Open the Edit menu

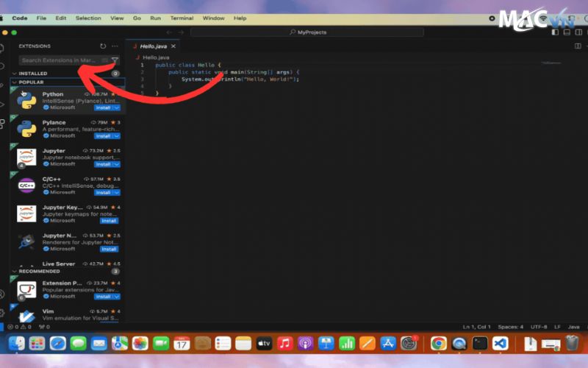(x=61, y=18)
